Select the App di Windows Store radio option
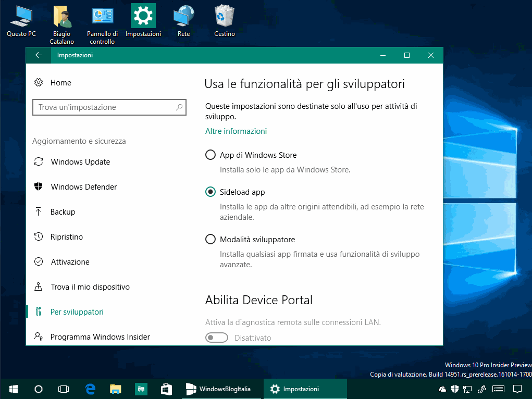532x399 pixels. pos(211,155)
